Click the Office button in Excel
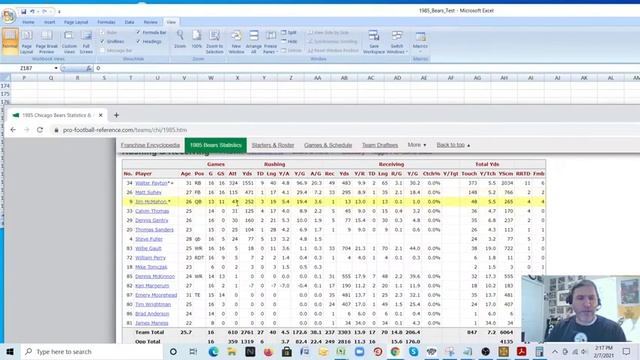640x360 pixels. pos(9,16)
